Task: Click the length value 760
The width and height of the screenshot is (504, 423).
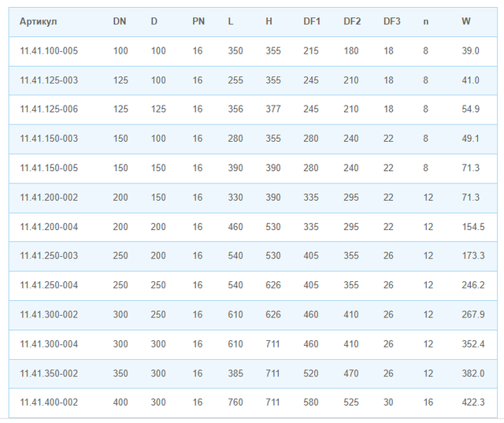Action: click(235, 403)
